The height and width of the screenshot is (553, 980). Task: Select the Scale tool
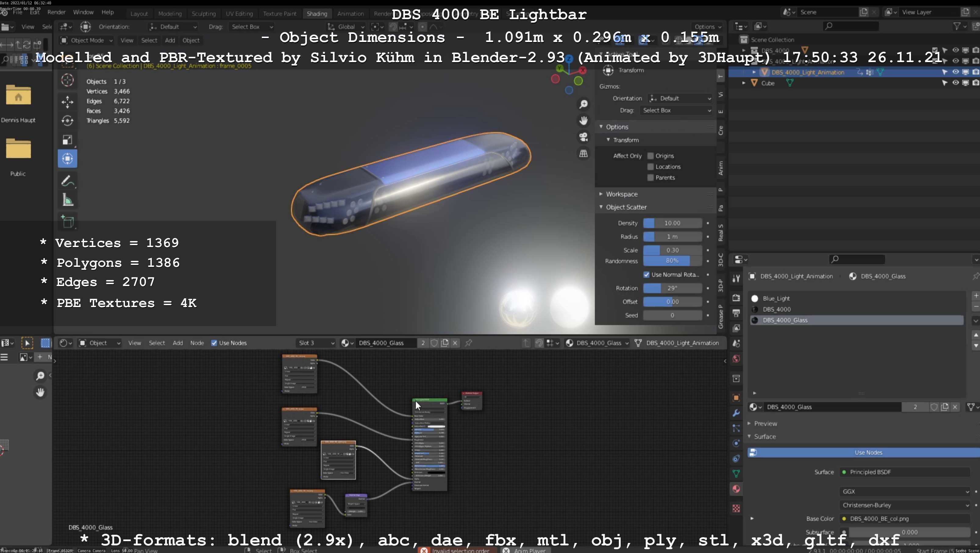point(67,140)
